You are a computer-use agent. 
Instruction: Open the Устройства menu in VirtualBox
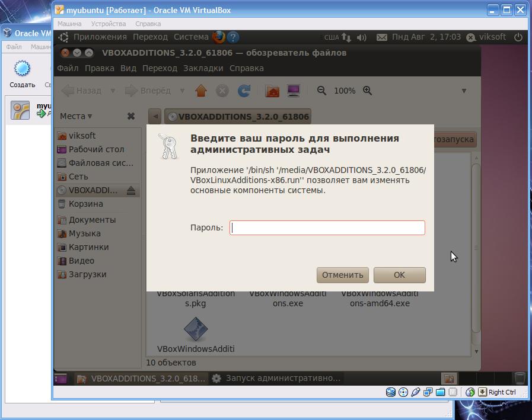tap(109, 24)
